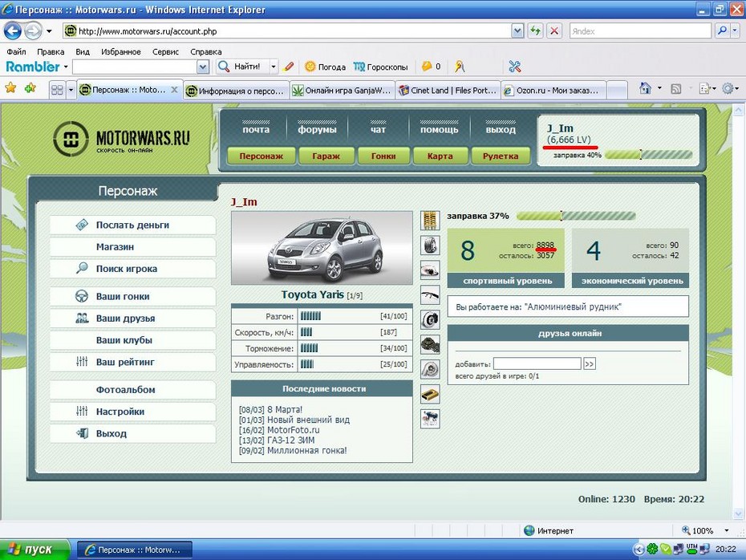Screen dimensions: 746x560
Task: Open the Правка menu
Action: (x=51, y=52)
